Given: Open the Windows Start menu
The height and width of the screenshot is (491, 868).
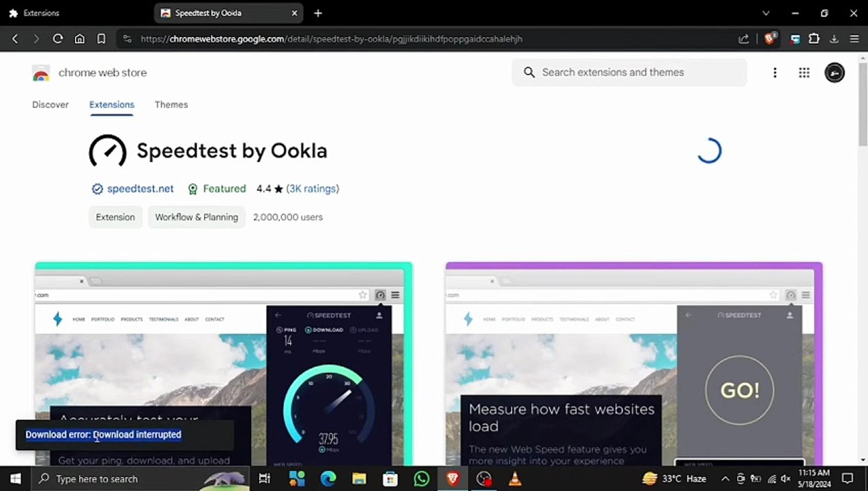Looking at the screenshot, I should tap(15, 479).
